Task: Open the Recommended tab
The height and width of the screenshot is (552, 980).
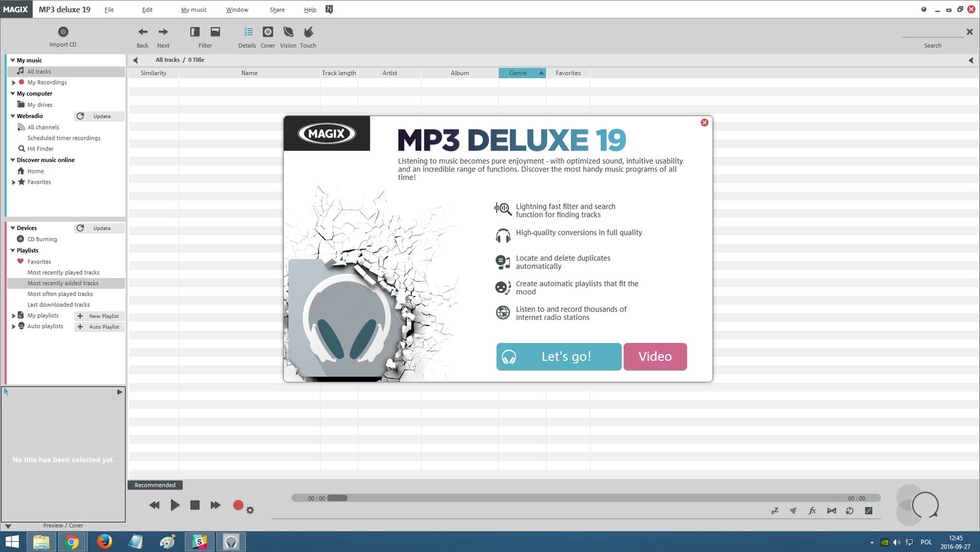Action: click(x=155, y=485)
